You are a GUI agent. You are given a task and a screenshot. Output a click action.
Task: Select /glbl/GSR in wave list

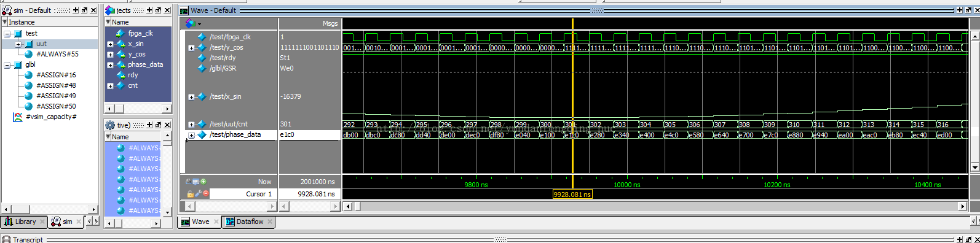(x=223, y=68)
